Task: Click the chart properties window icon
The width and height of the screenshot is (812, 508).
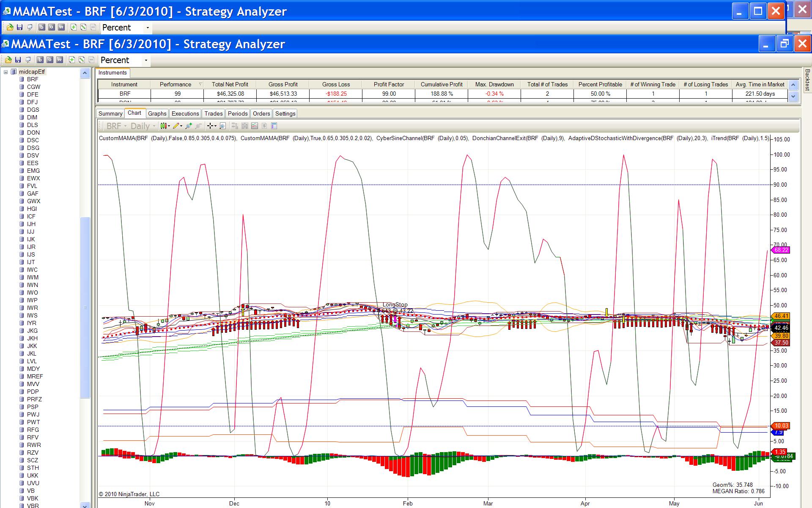Action: (274, 126)
